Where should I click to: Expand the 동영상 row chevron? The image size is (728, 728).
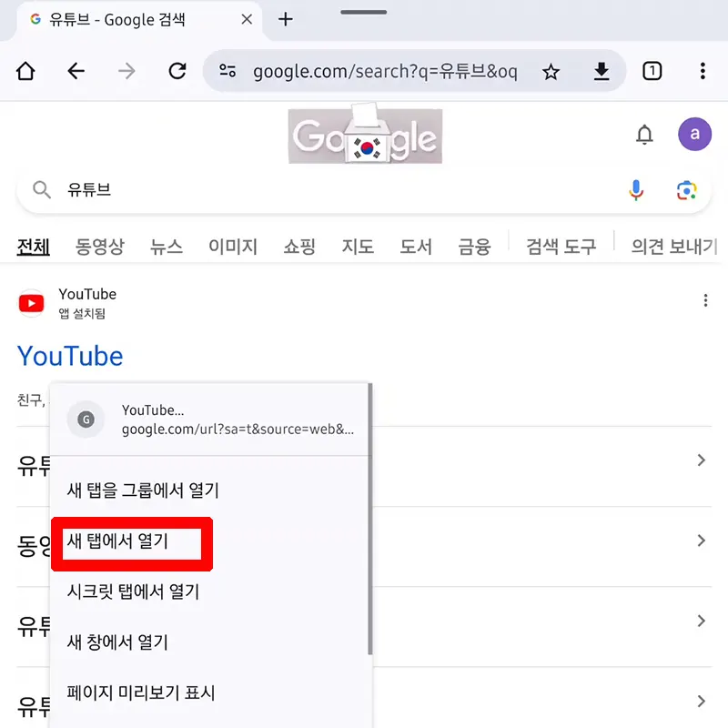pyautogui.click(x=701, y=541)
